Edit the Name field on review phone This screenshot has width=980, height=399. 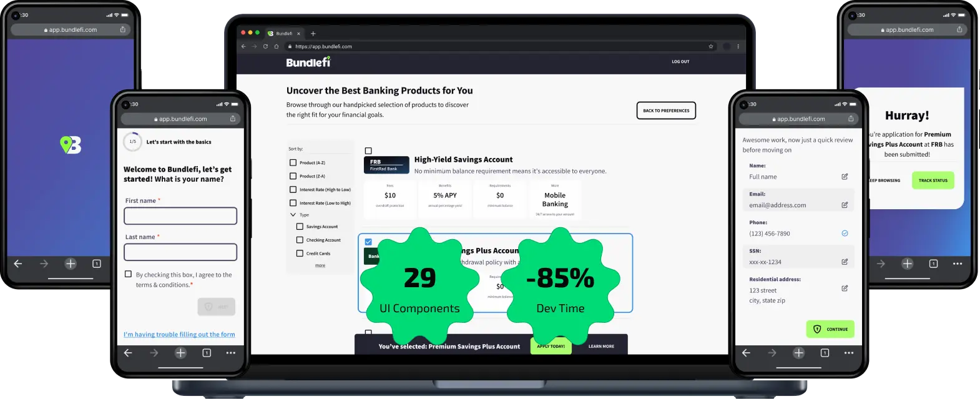pos(845,177)
